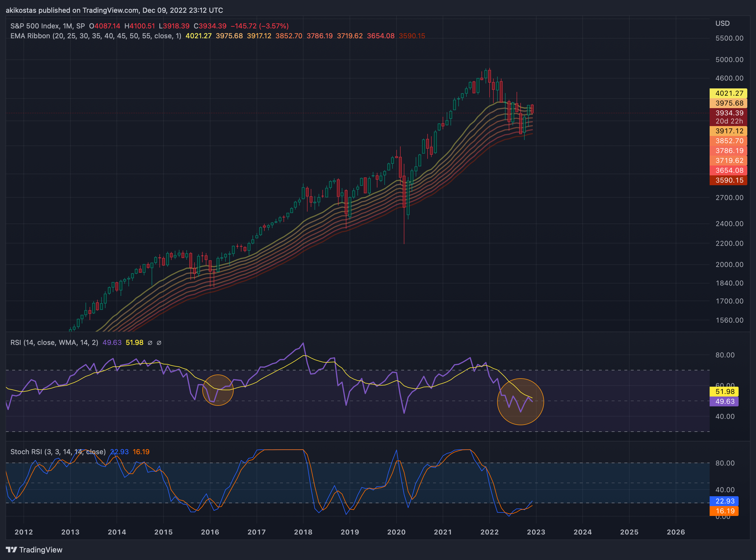Click the 3654.08 EMA price label

coord(728,170)
